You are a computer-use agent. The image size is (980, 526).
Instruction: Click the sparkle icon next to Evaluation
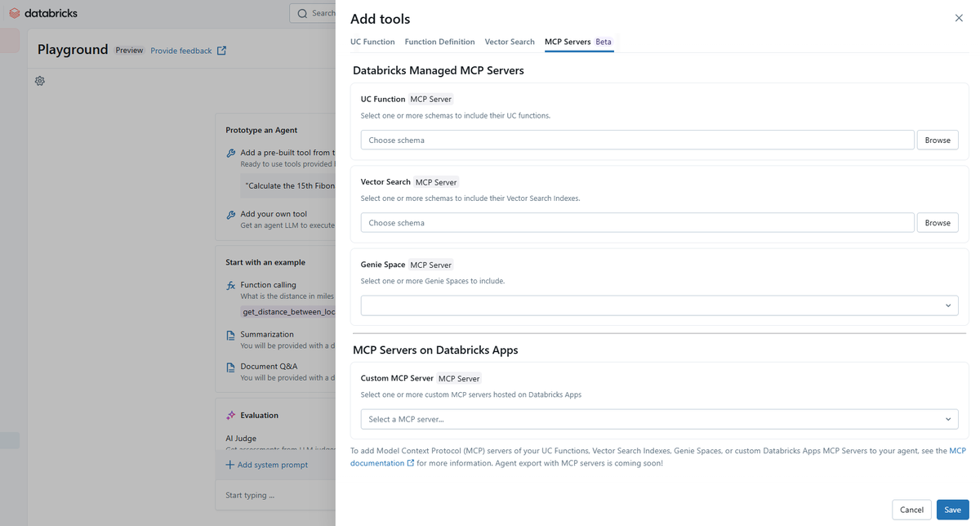[x=231, y=415]
